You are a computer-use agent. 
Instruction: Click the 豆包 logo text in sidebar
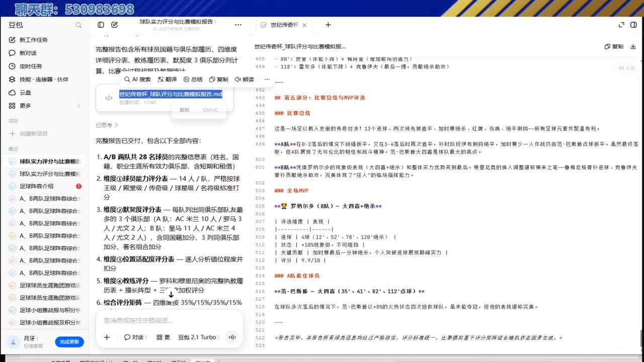tap(16, 25)
